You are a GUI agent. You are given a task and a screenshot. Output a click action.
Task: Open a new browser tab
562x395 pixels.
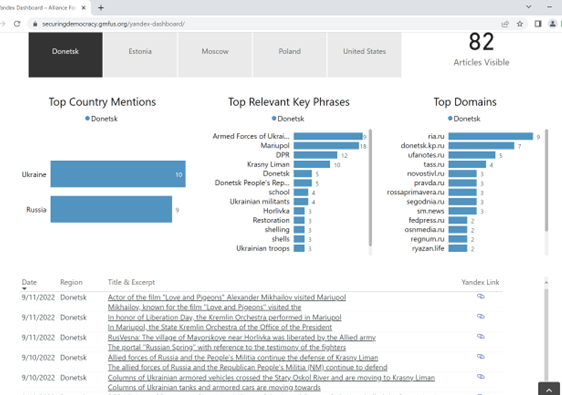point(101,8)
